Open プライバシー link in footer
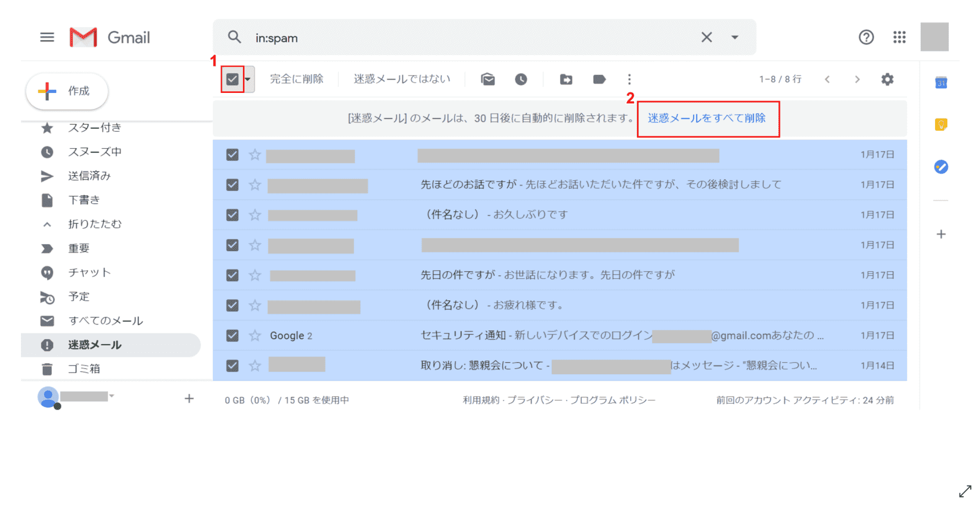Viewport: 980px width, 506px height. pyautogui.click(x=535, y=400)
